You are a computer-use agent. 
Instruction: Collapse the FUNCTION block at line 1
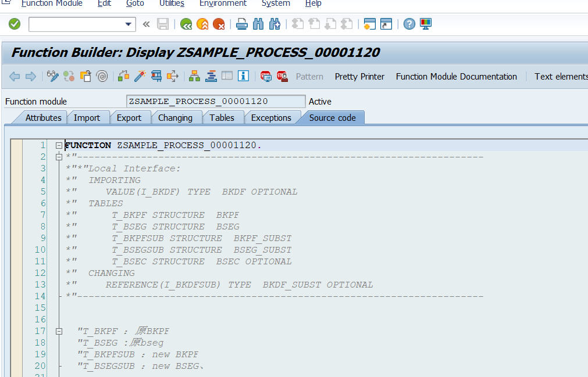coord(59,145)
